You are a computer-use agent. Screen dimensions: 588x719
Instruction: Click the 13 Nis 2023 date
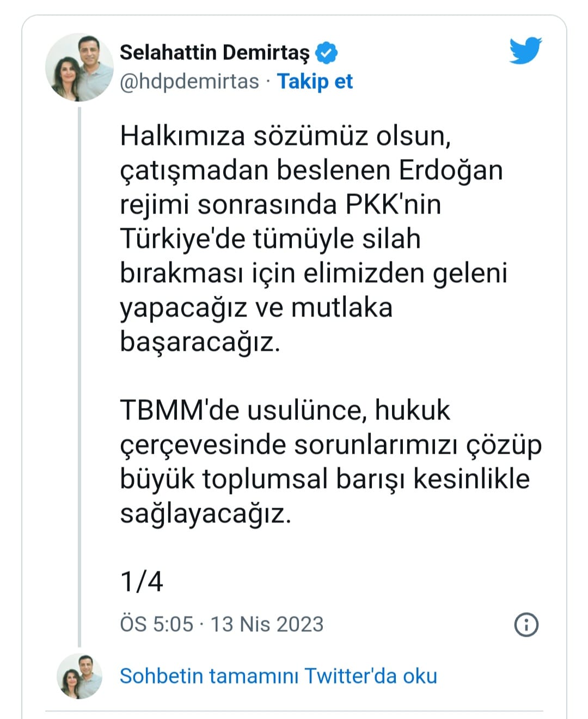[267, 624]
